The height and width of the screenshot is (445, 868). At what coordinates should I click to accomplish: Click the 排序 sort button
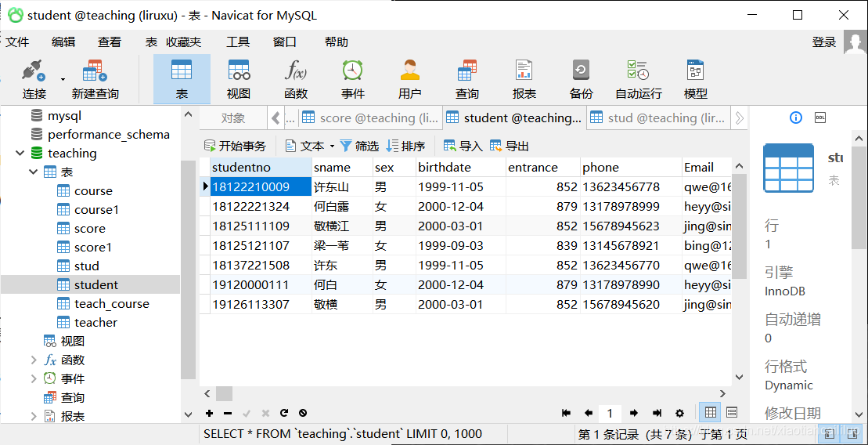(x=405, y=147)
